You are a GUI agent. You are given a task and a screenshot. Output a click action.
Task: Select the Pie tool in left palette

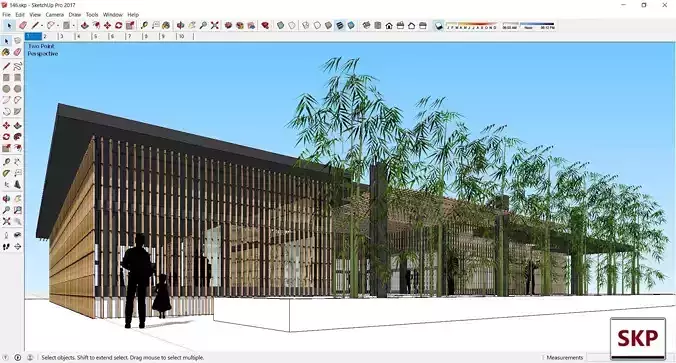17,111
